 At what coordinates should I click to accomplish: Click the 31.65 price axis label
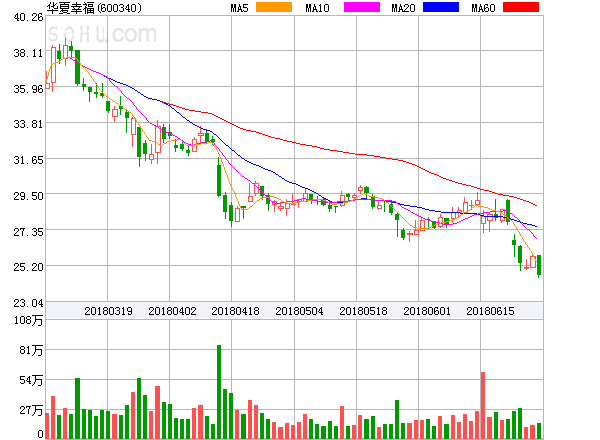[x=28, y=160]
